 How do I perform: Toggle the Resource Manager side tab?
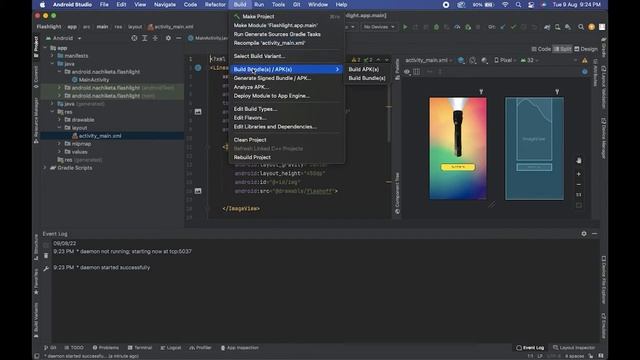tap(36, 120)
